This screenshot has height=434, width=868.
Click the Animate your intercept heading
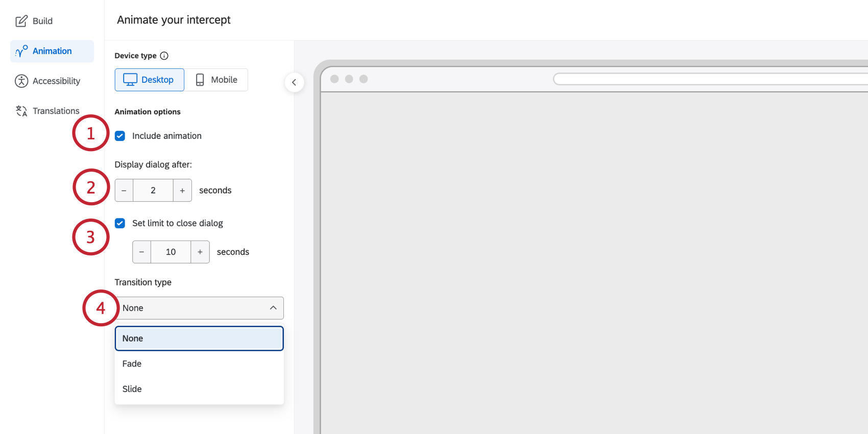174,20
